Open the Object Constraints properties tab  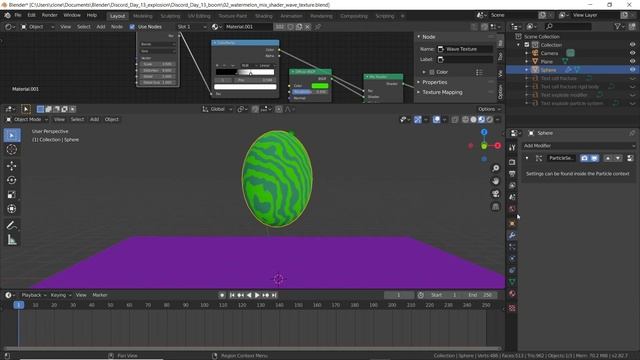512,270
